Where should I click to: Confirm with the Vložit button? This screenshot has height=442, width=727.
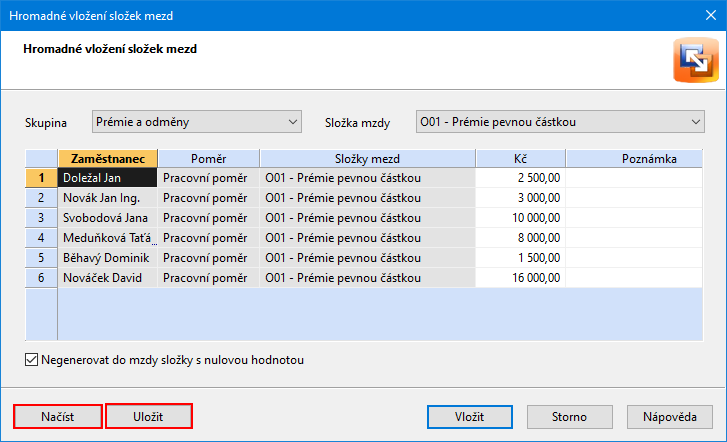pyautogui.click(x=470, y=416)
